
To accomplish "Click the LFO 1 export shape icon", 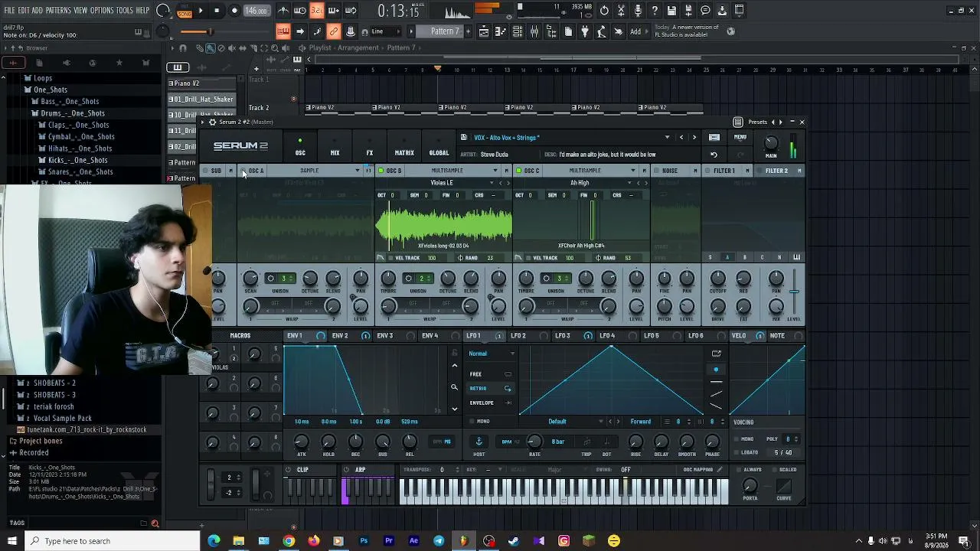I will (x=716, y=354).
